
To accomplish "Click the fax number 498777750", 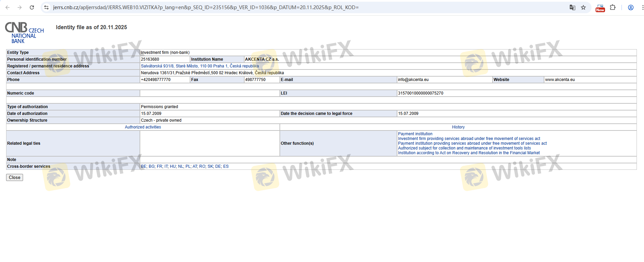I will click(255, 80).
